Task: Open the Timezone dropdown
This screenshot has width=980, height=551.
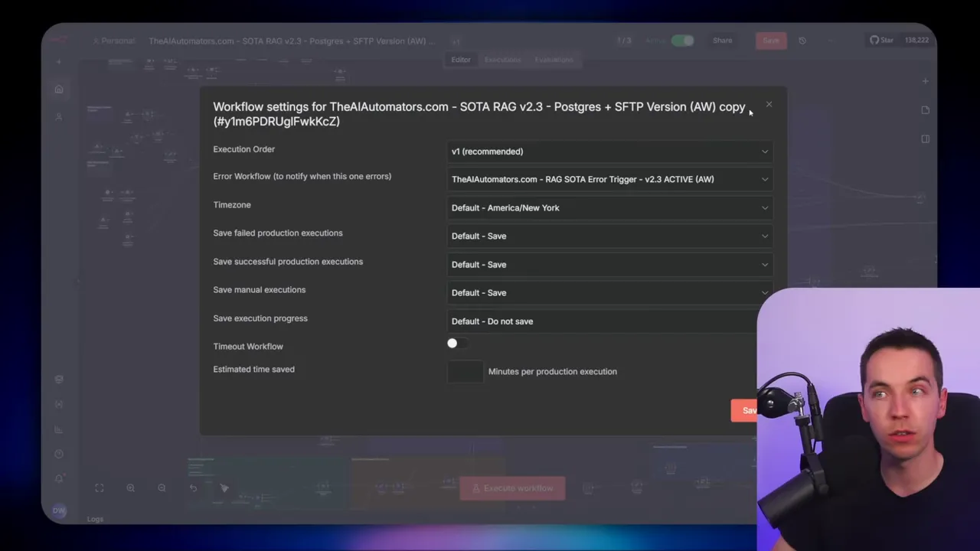Action: pos(609,207)
